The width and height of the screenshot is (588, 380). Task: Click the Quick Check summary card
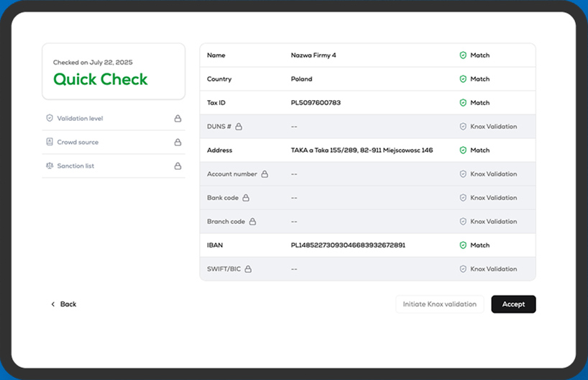[114, 72]
